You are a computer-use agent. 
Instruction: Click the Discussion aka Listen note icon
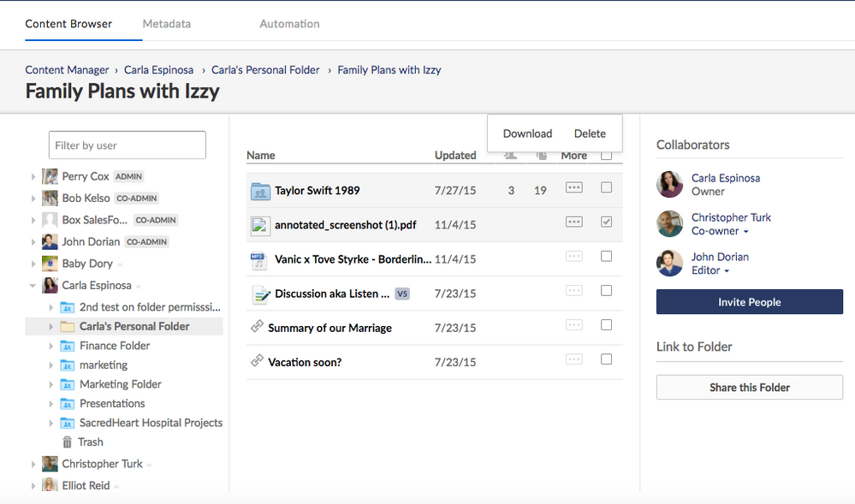click(x=260, y=294)
